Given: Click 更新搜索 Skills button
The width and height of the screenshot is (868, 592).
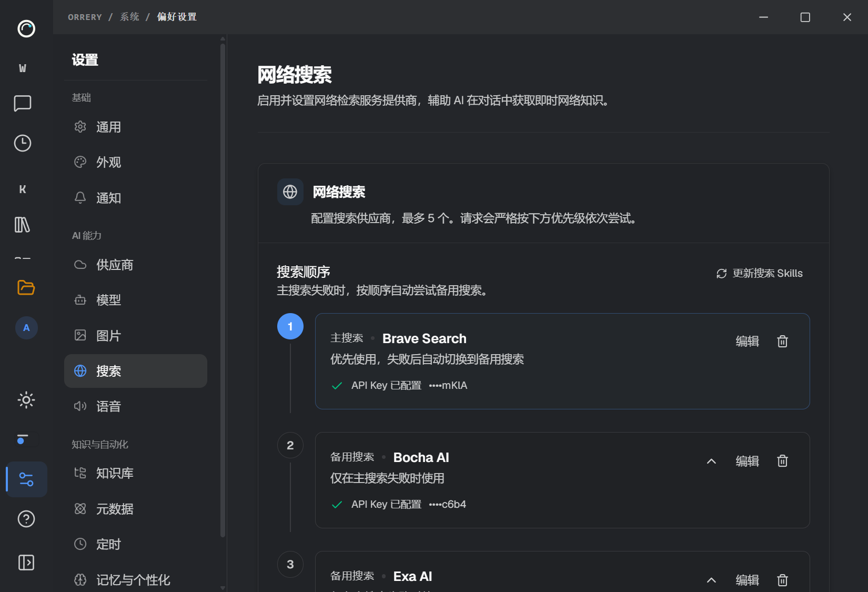Looking at the screenshot, I should pyautogui.click(x=759, y=273).
